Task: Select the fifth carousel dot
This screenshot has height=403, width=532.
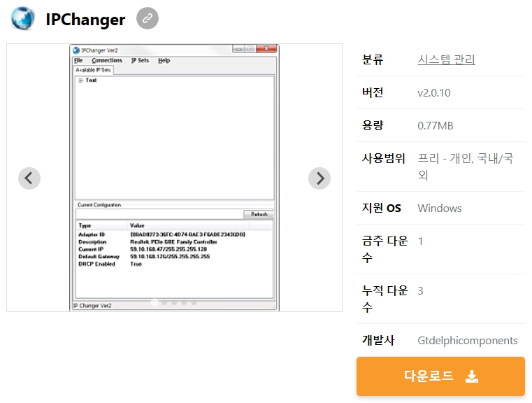Action: coord(194,302)
